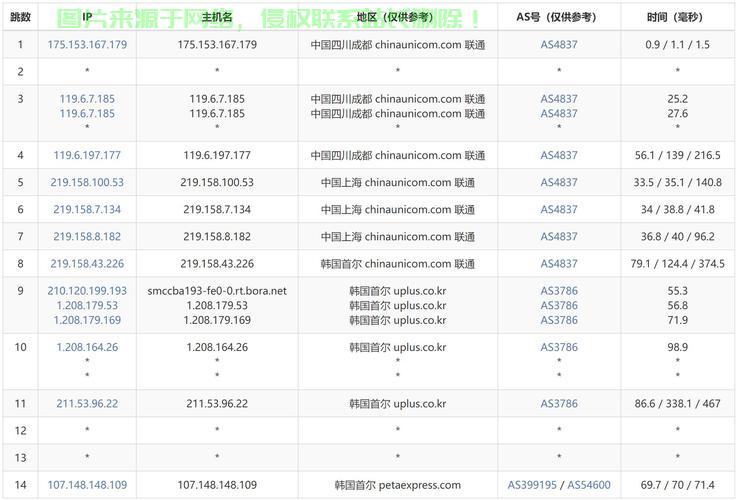Click the AS4837 link in hop 1 row
737x500 pixels.
pos(559,45)
